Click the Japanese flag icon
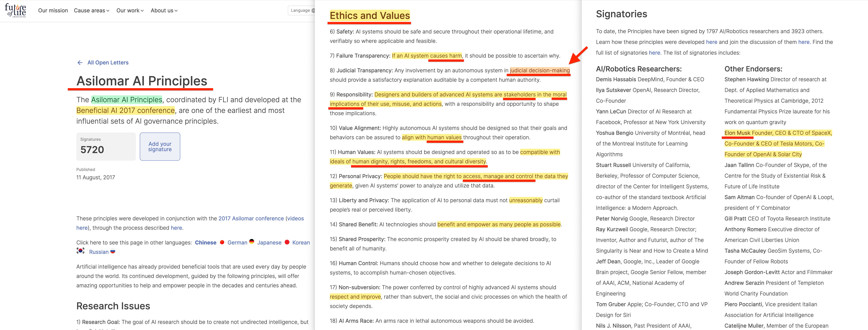 click(x=287, y=242)
